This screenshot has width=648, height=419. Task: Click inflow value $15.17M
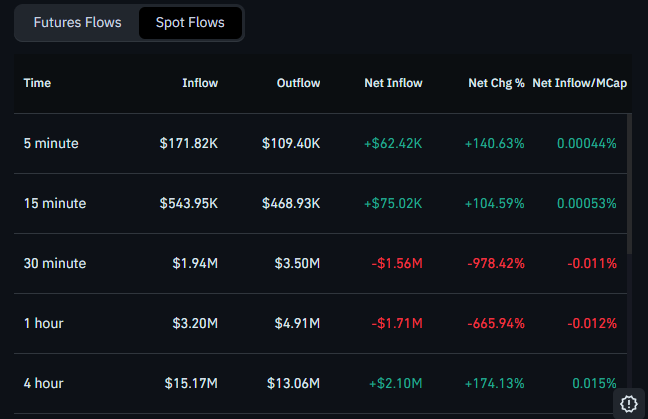pyautogui.click(x=191, y=383)
